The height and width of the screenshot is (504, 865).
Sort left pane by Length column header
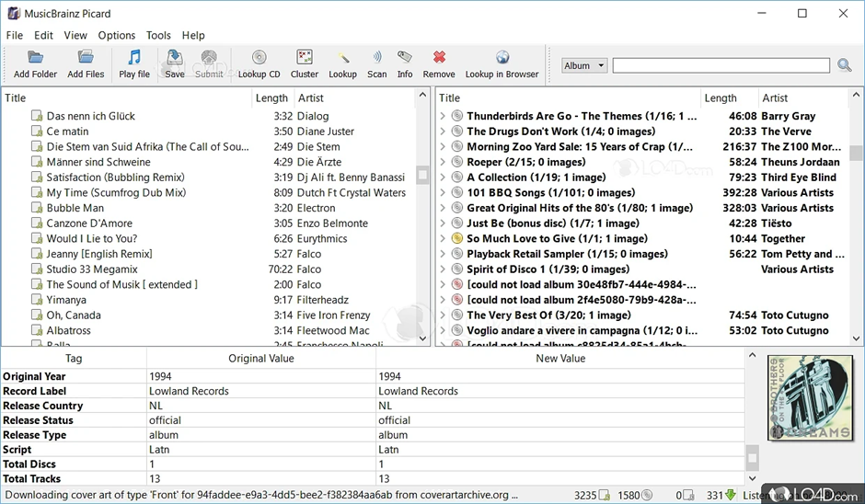point(272,97)
